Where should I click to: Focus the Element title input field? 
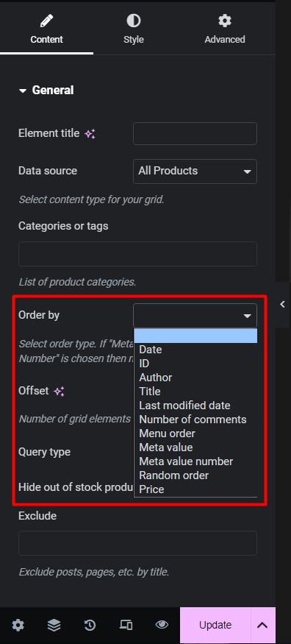click(195, 133)
